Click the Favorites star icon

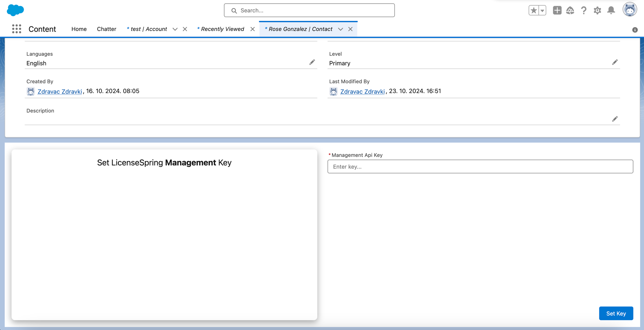[x=534, y=10]
